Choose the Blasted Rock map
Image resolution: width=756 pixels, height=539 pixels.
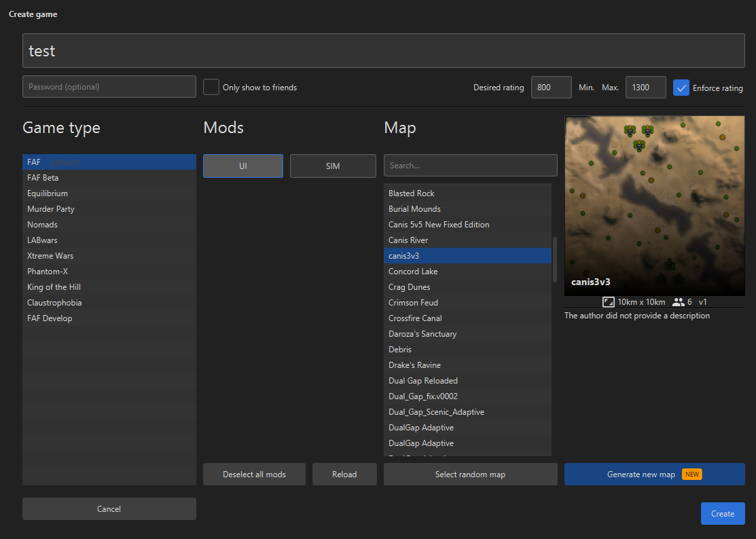[x=468, y=193]
